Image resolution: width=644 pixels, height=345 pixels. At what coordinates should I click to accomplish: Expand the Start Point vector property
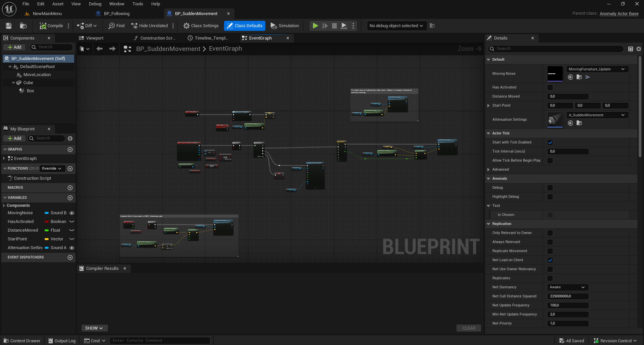[488, 106]
